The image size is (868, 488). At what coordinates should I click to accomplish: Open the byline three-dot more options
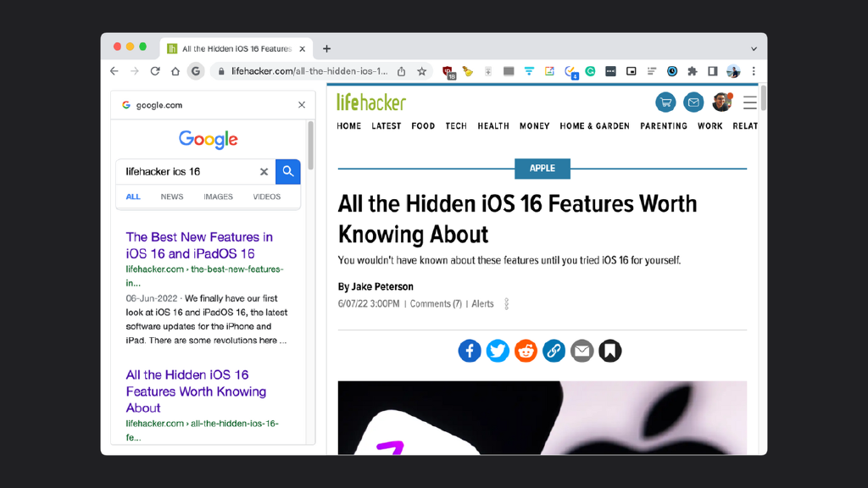click(x=507, y=304)
